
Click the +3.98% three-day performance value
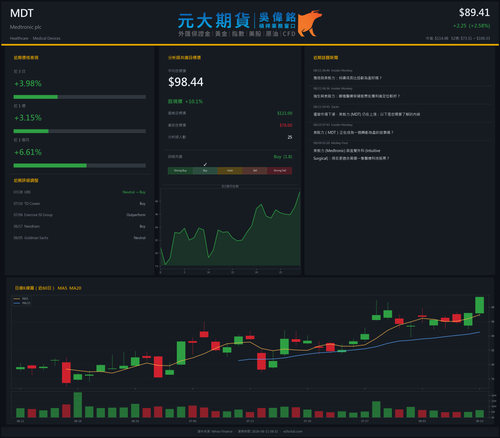point(28,83)
